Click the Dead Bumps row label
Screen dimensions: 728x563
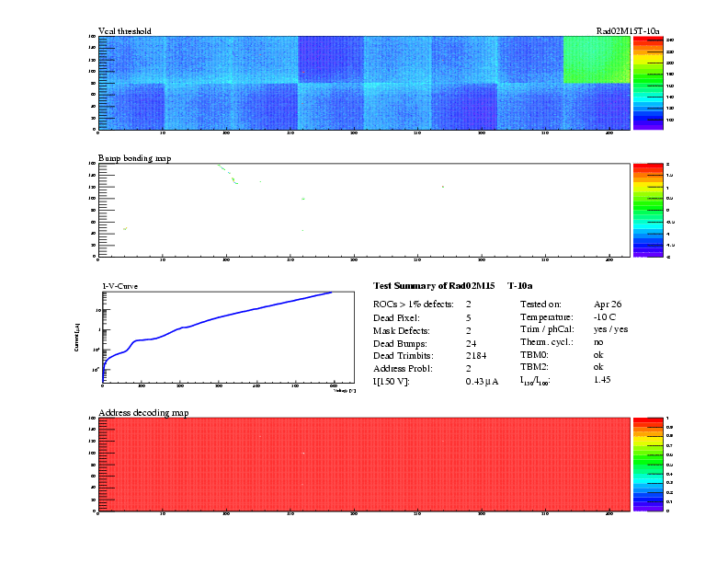[400, 341]
